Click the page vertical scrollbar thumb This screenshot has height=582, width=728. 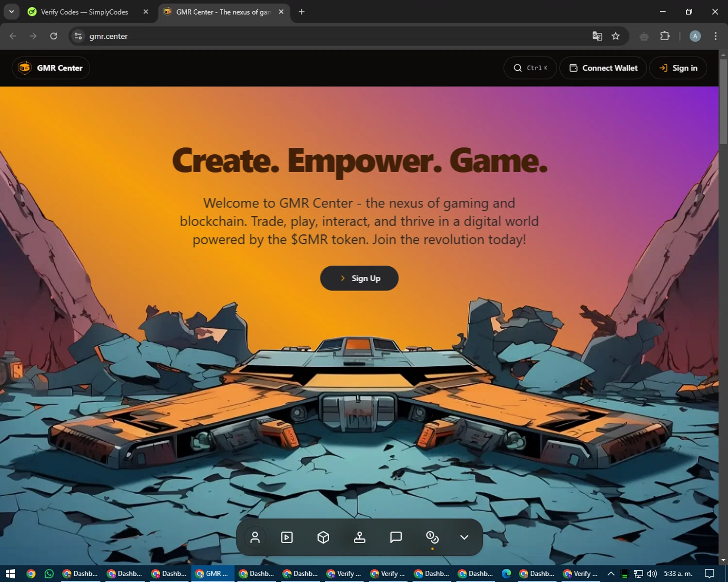coord(723,101)
